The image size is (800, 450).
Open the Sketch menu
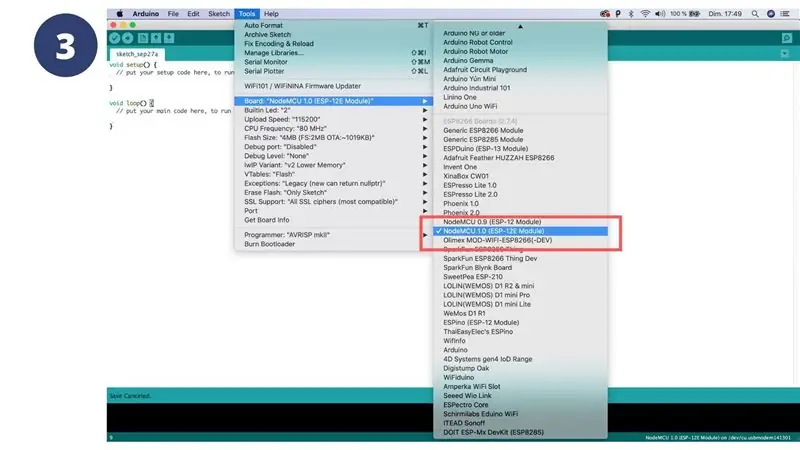tap(219, 14)
